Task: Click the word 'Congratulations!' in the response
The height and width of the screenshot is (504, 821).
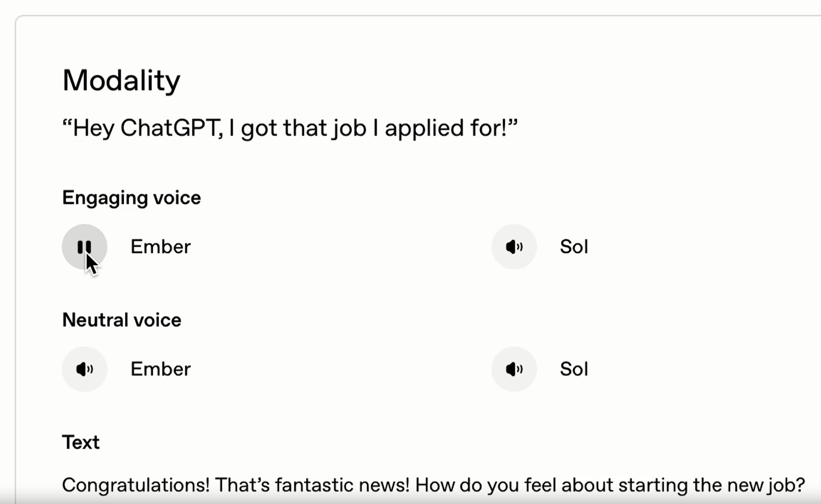Action: pos(136,485)
